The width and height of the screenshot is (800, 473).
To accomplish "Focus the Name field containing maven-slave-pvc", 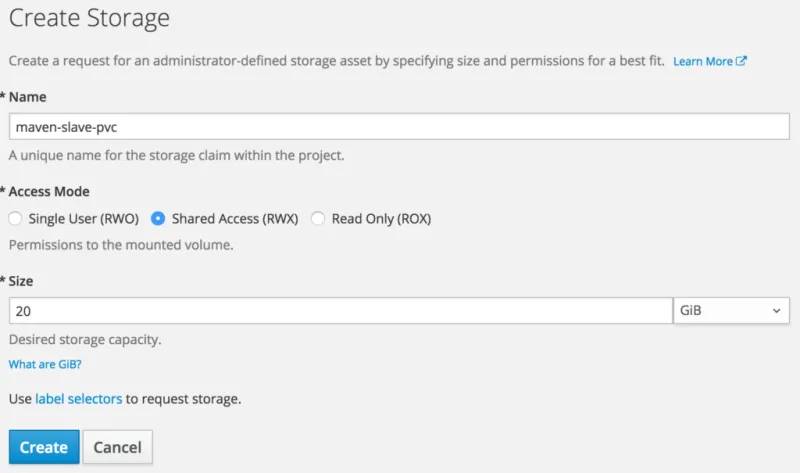I will tap(400, 126).
